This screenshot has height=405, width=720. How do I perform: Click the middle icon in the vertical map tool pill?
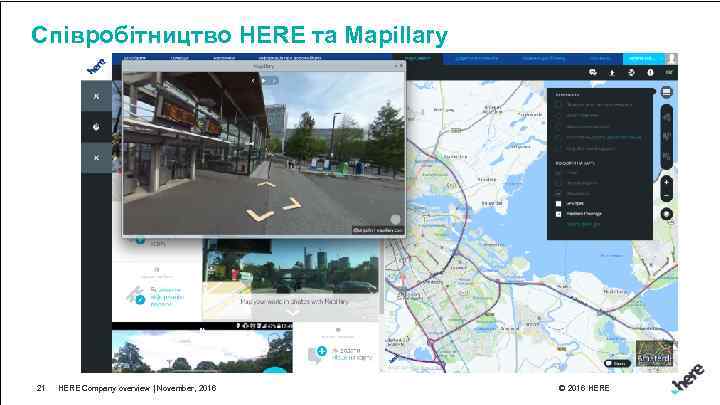[x=667, y=136]
